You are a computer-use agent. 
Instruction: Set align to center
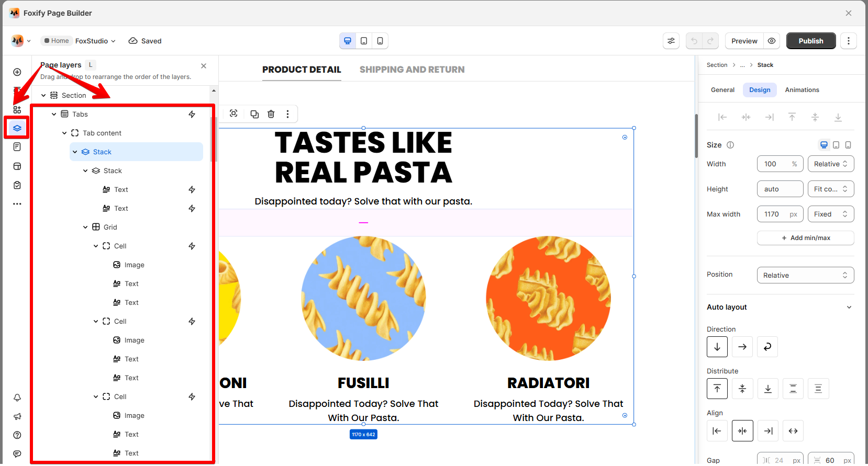(742, 431)
